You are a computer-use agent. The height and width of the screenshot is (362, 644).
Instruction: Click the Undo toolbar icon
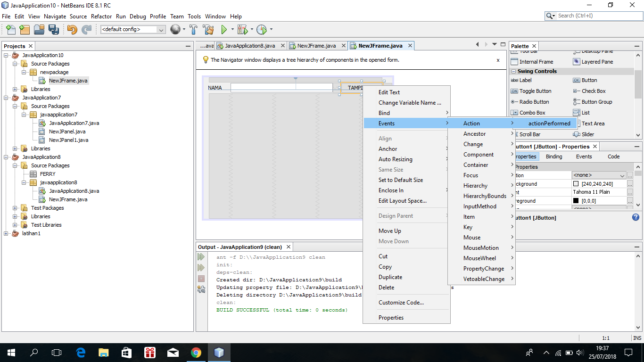tap(72, 30)
